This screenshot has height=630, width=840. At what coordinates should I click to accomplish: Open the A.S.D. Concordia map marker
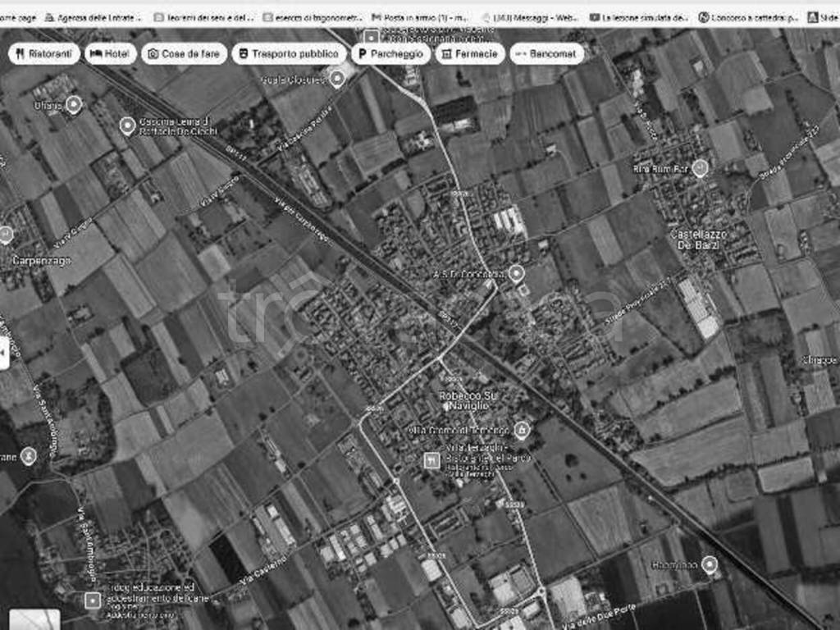tap(516, 273)
